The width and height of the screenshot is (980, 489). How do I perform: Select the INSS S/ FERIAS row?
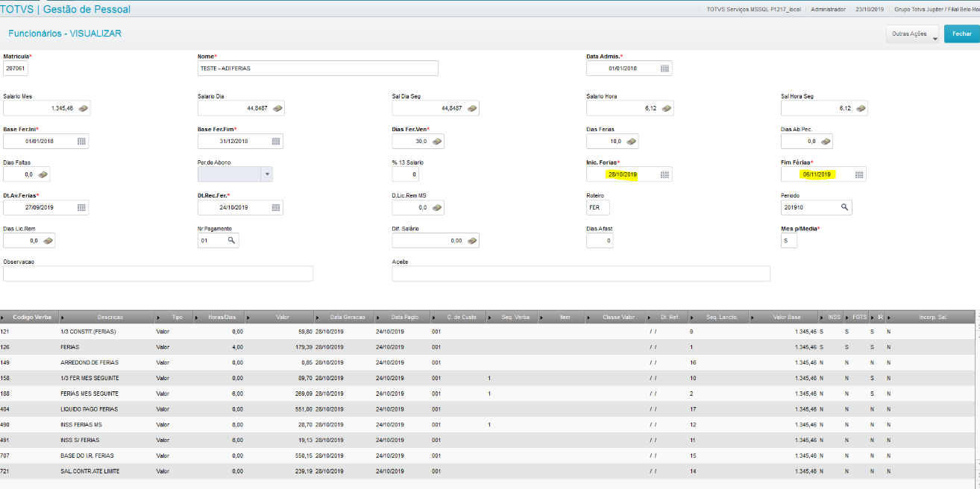click(487, 441)
